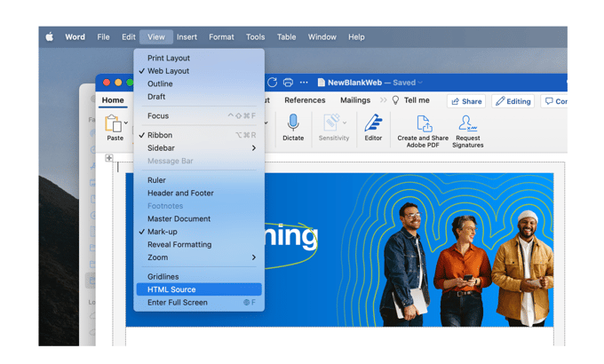
Task: Click the Apple logo menu
Action: click(x=50, y=37)
